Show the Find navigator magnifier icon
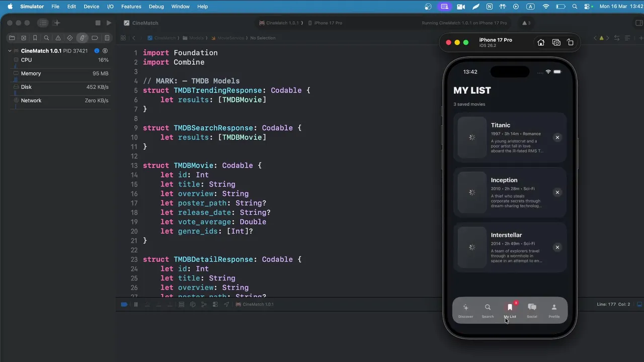This screenshot has width=644, height=362. [46, 38]
